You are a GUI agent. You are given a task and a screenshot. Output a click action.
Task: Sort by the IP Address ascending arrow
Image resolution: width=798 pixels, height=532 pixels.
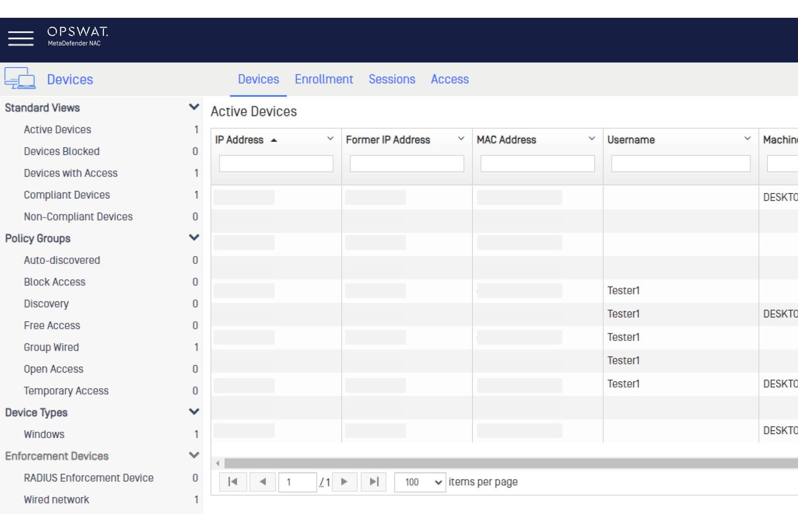pos(274,140)
